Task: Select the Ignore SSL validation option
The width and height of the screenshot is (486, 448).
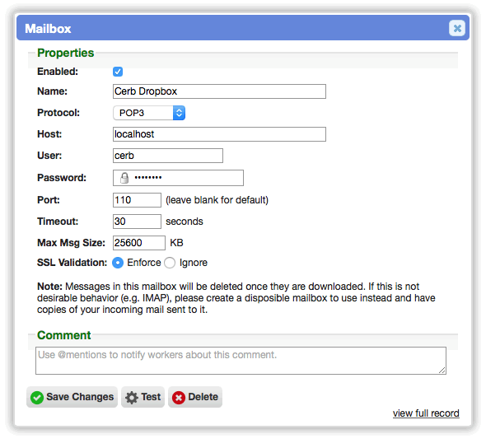Action: pos(170,263)
